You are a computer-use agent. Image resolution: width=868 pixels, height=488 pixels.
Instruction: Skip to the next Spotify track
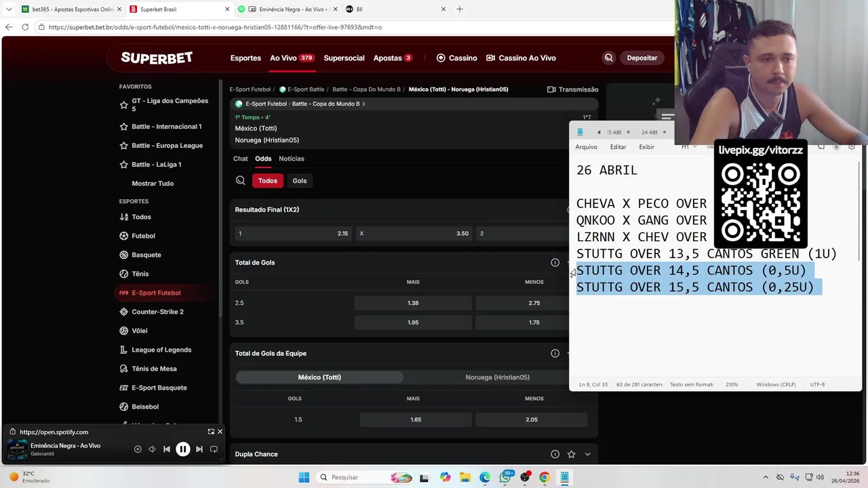click(x=199, y=449)
